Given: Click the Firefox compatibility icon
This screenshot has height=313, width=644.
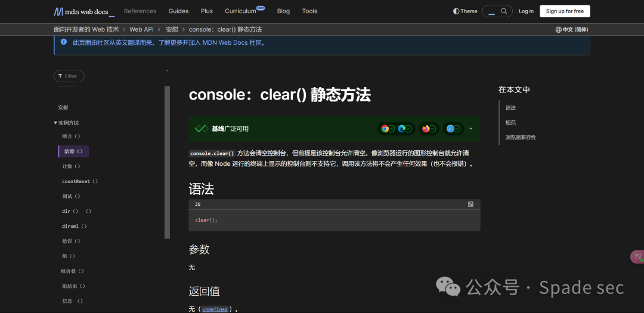Looking at the screenshot, I should point(426,129).
